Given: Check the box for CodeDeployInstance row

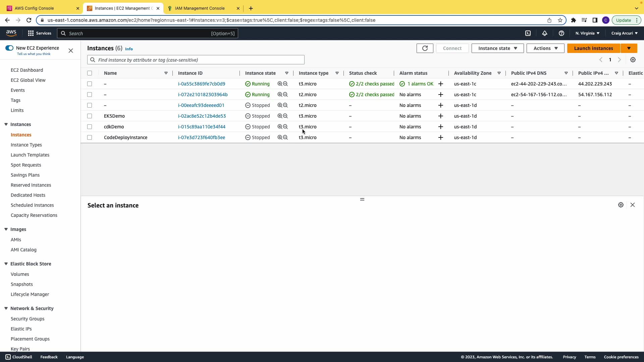Looking at the screenshot, I should tap(90, 137).
